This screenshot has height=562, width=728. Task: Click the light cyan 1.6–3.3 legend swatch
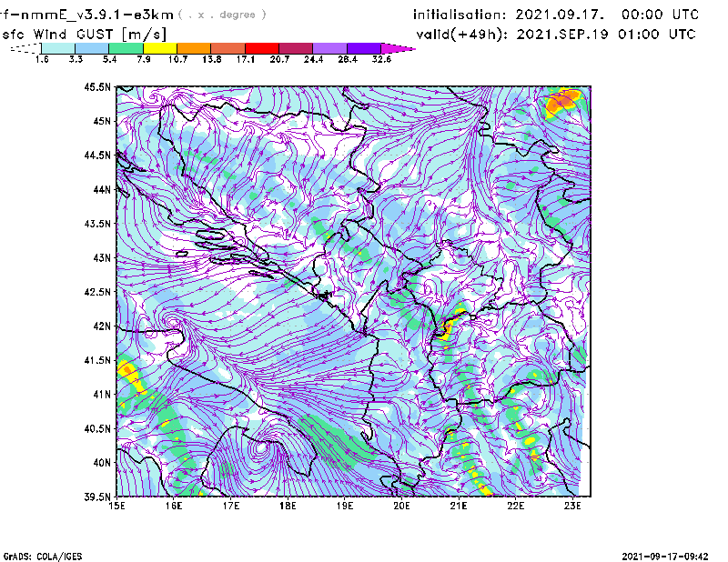click(x=58, y=48)
